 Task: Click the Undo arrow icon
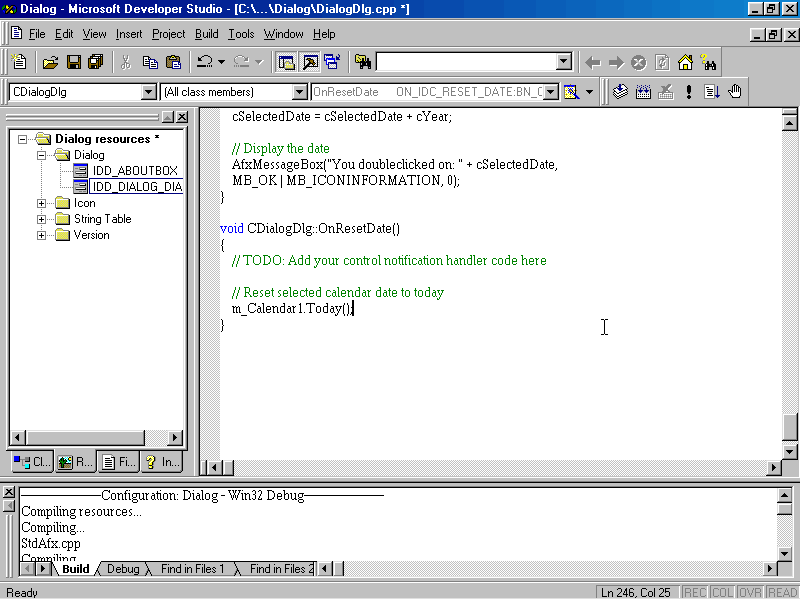205,62
